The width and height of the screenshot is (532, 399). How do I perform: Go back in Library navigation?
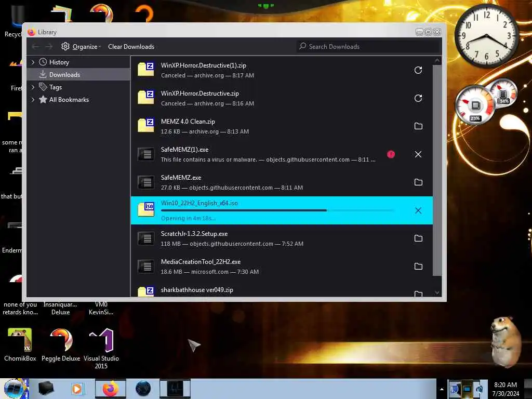click(35, 46)
